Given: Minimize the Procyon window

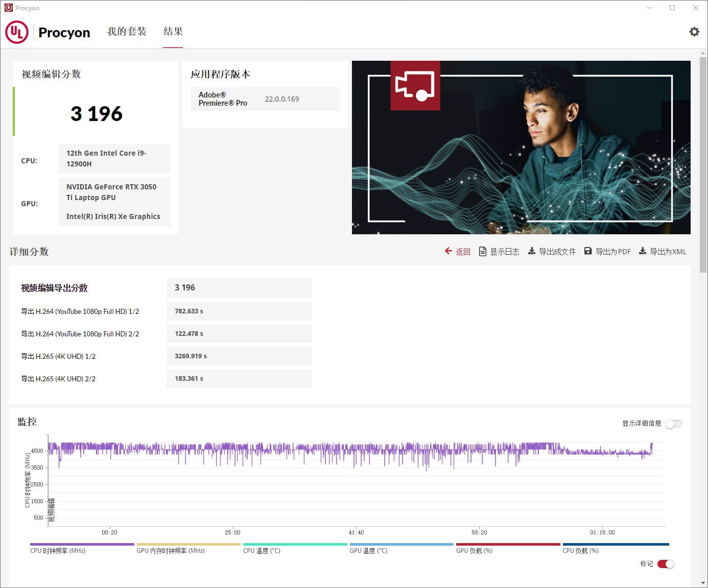Looking at the screenshot, I should click(x=649, y=8).
